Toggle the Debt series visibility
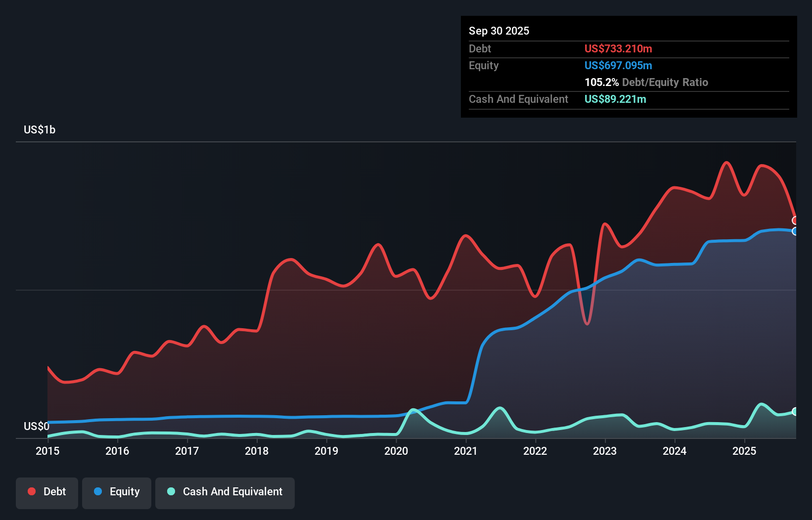The image size is (812, 520). [x=47, y=491]
